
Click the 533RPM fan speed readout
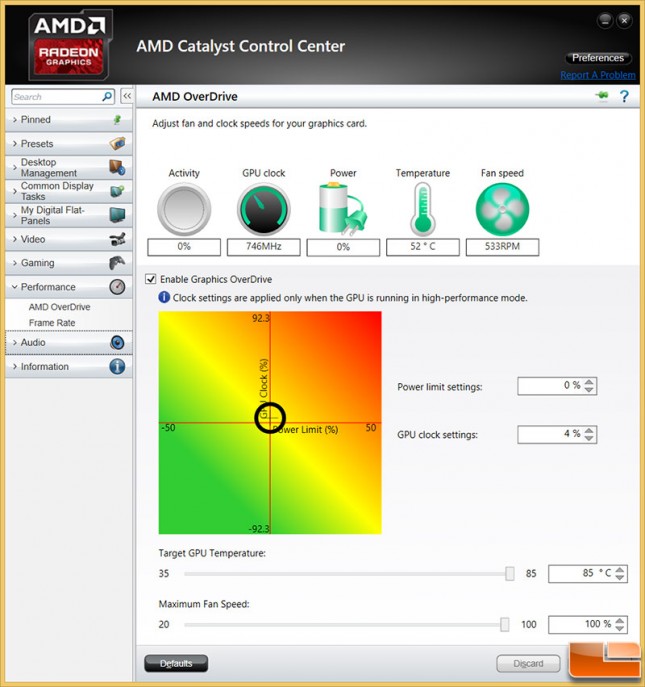click(502, 247)
